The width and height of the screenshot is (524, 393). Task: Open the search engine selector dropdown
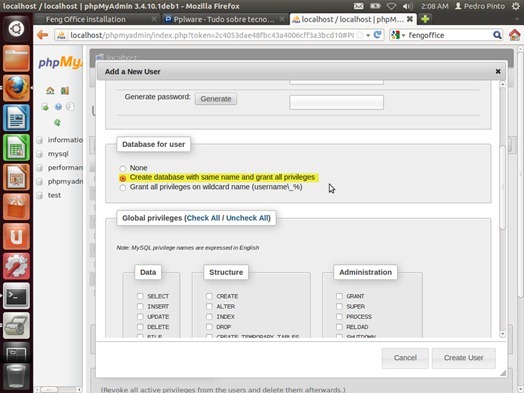[x=404, y=35]
